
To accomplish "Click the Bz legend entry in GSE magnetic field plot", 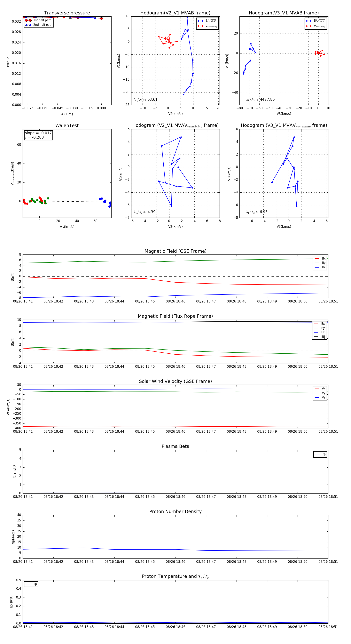I will (320, 267).
